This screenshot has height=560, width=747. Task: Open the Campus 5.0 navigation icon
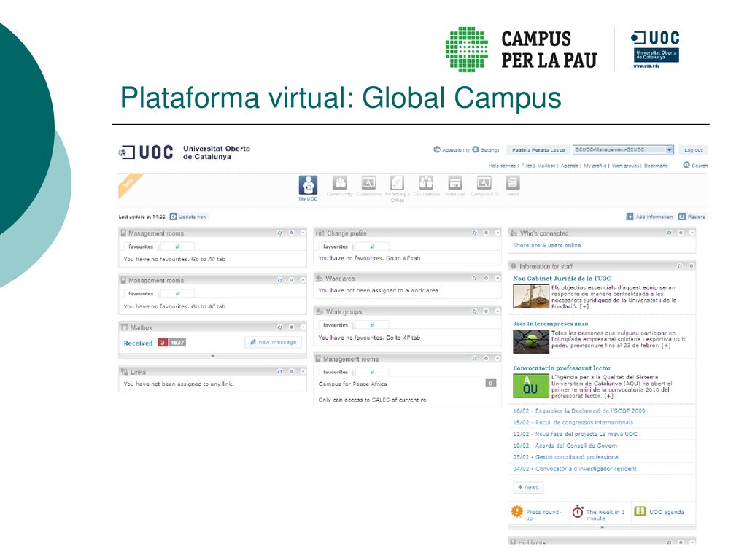[484, 182]
